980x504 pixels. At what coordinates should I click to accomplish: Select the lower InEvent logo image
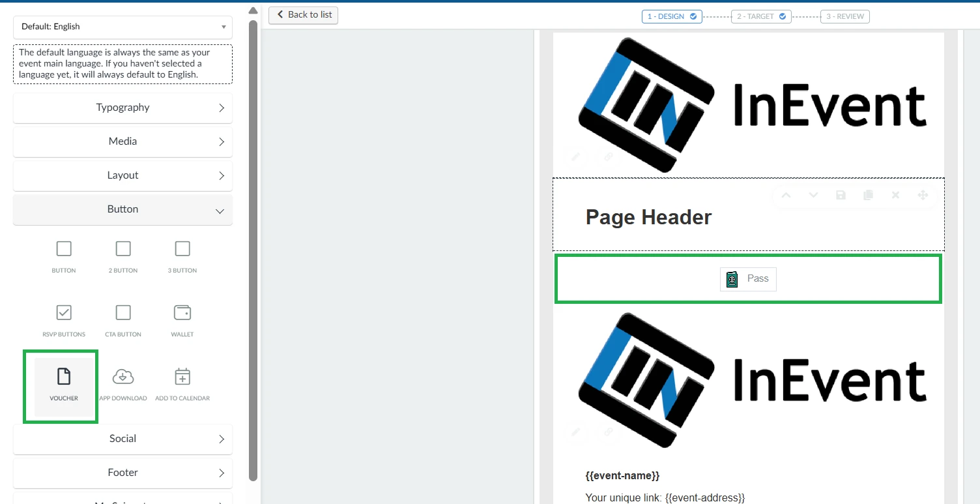pyautogui.click(x=752, y=379)
